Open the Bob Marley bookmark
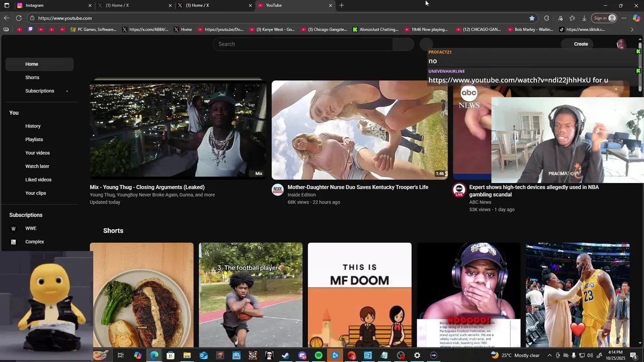Image resolution: width=644 pixels, height=362 pixels. (529, 30)
